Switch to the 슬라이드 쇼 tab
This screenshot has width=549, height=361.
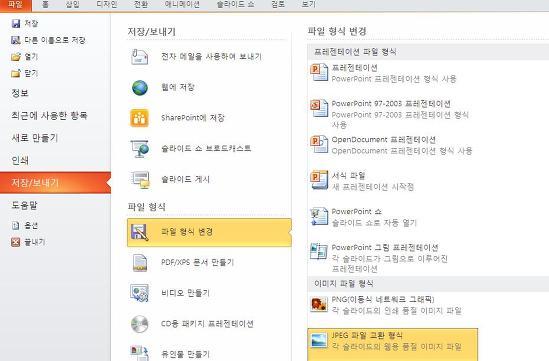coord(236,5)
